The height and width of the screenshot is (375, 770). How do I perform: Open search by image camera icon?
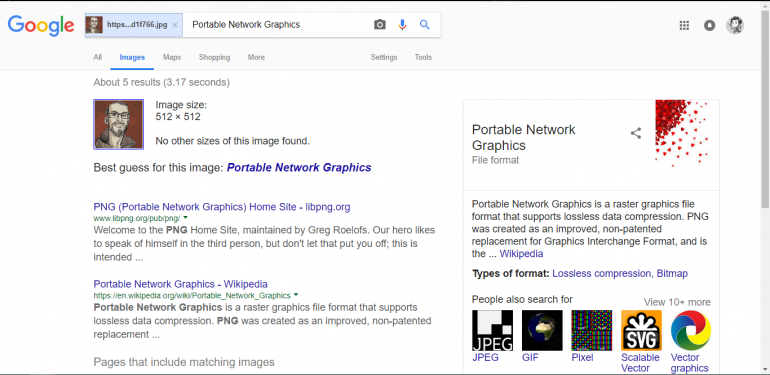point(380,25)
